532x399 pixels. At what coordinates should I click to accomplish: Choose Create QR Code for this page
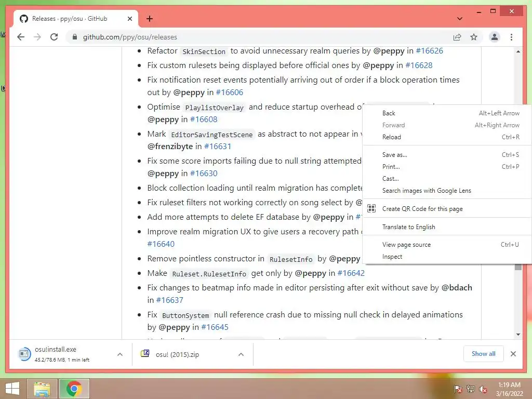[447, 209]
